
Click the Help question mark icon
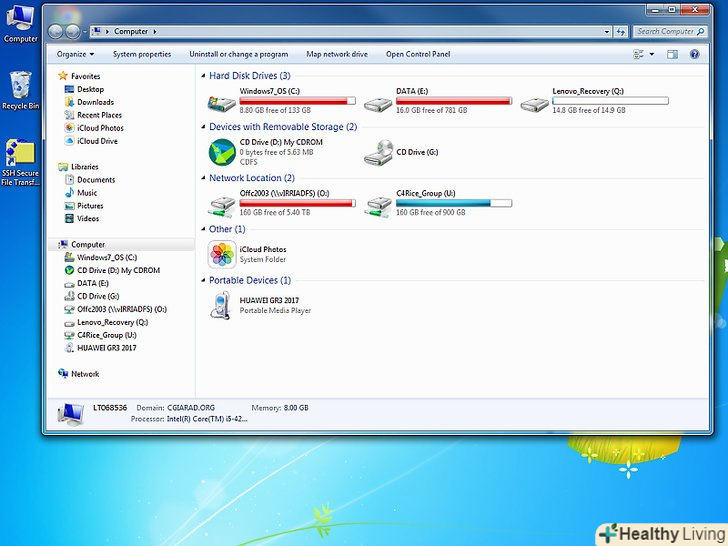pyautogui.click(x=694, y=54)
